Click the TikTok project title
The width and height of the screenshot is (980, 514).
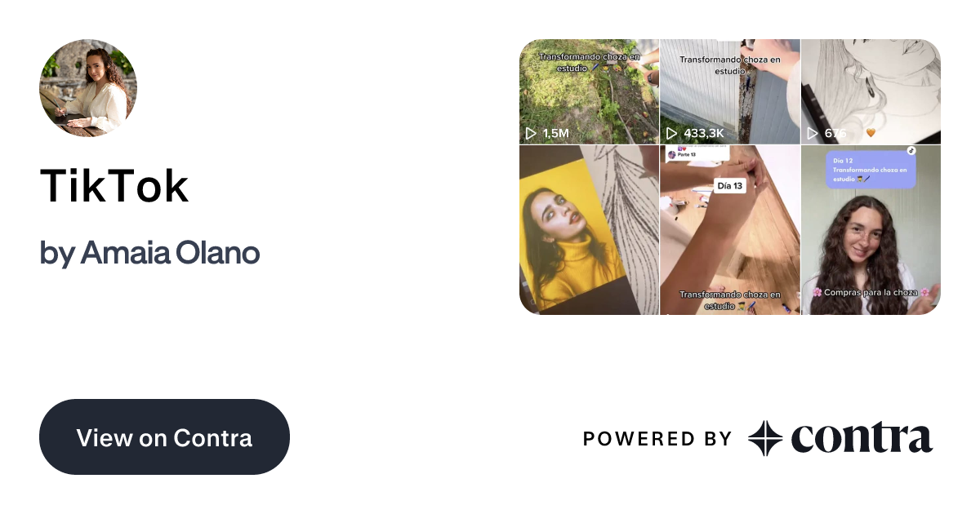[114, 186]
